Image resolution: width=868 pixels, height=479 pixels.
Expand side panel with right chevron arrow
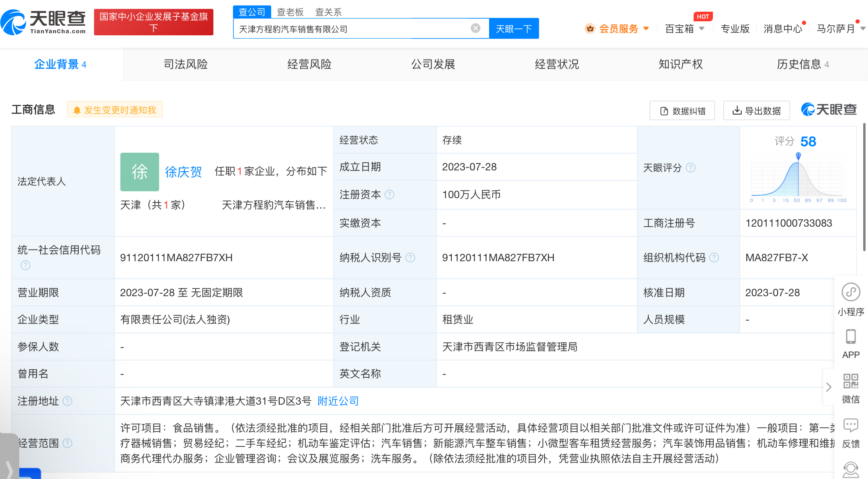(828, 387)
